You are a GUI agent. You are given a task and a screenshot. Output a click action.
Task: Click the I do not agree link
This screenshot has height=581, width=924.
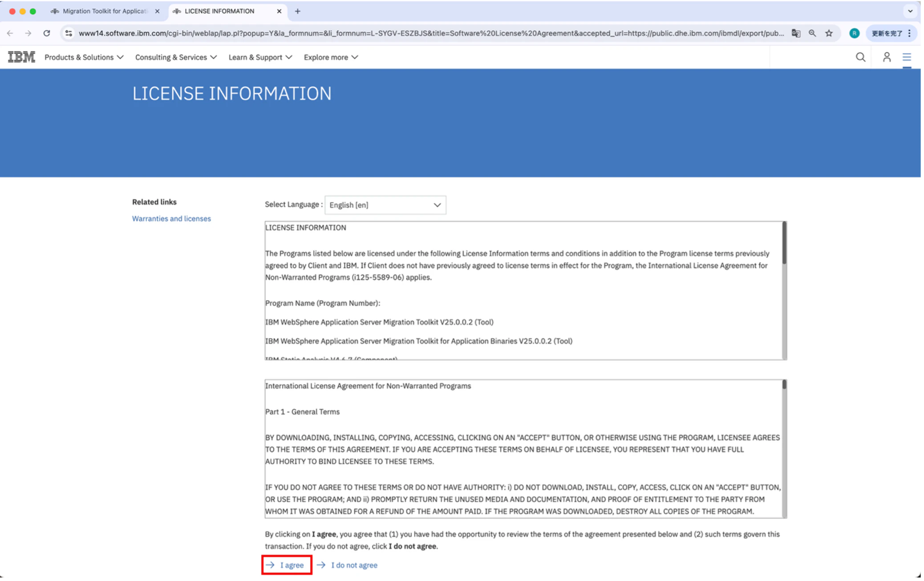click(348, 565)
